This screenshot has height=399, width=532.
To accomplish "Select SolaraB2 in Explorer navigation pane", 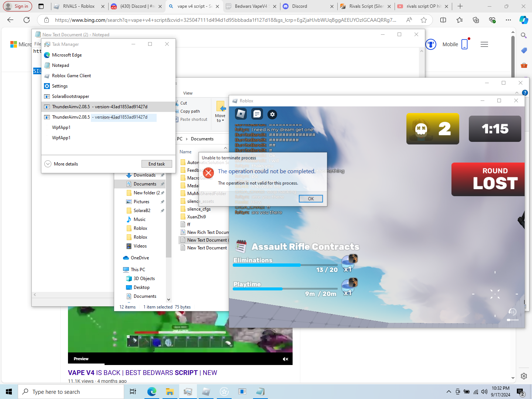I will click(x=142, y=211).
